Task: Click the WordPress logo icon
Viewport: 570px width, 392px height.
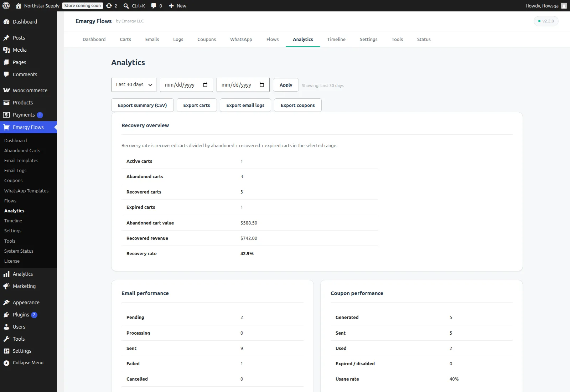Action: tap(6, 6)
